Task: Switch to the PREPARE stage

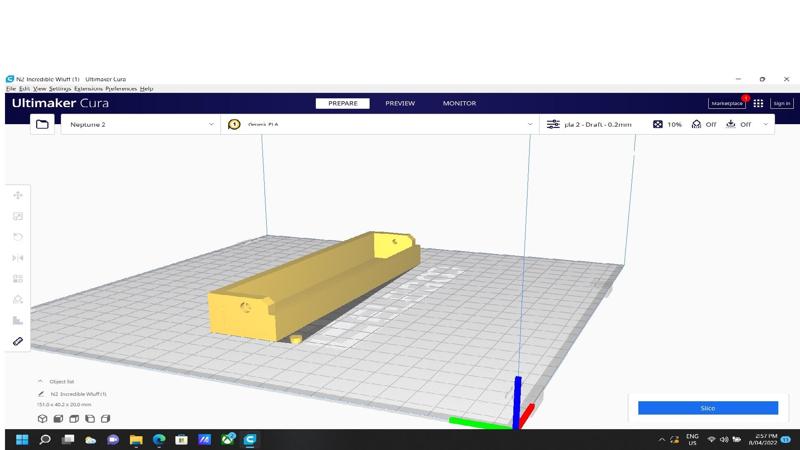Action: click(343, 103)
